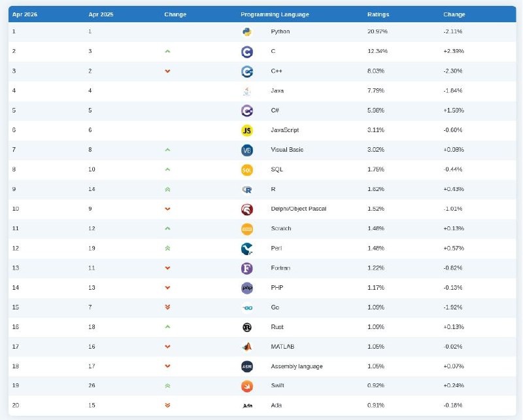Screen dimensions: 523x420
Task: Click the green double-up arrow for Perl
Action: 167,249
